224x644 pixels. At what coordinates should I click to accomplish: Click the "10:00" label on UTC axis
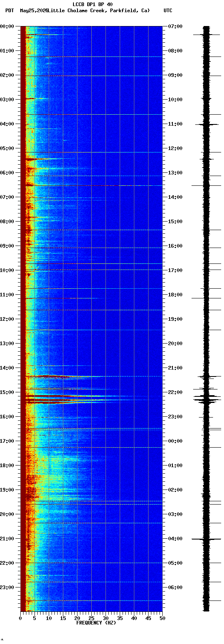(175, 100)
